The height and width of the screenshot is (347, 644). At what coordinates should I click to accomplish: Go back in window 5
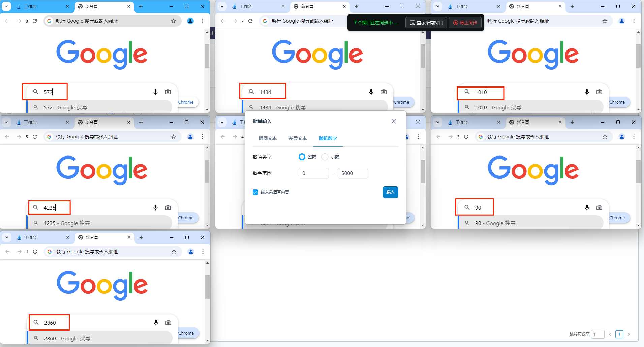(x=7, y=137)
